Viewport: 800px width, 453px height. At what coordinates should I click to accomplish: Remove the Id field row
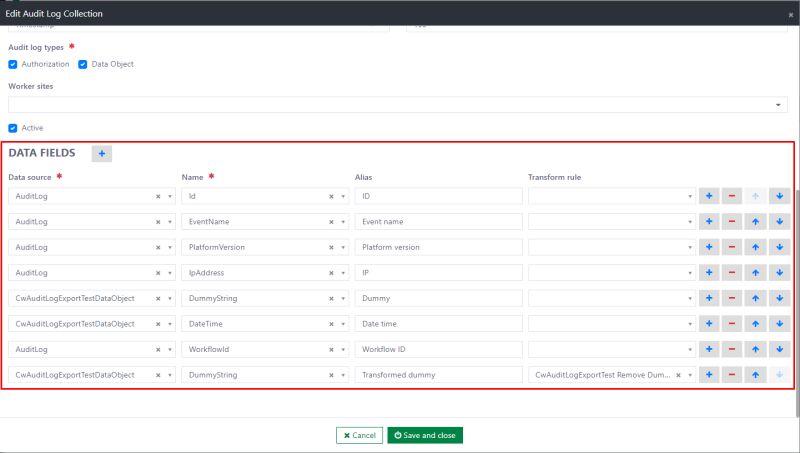click(732, 196)
